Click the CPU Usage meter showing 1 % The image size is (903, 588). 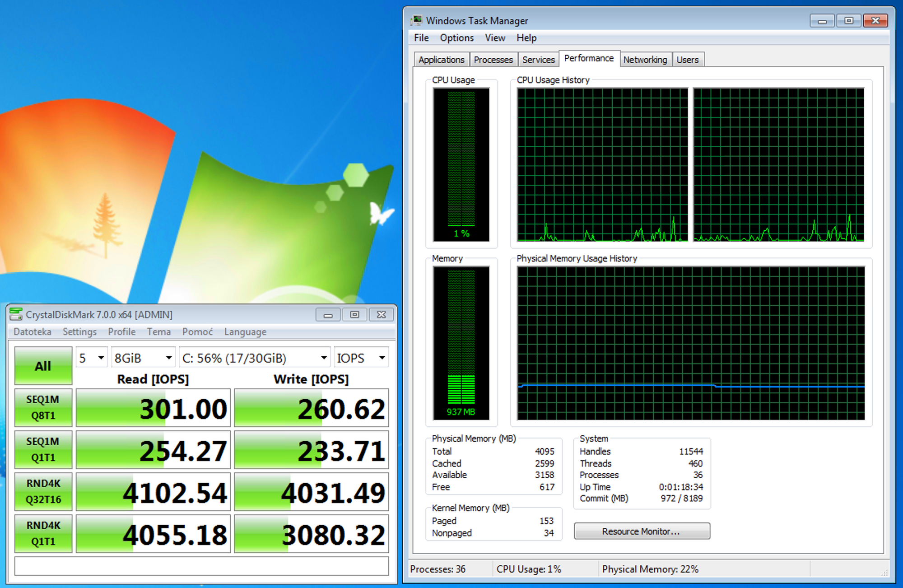pyautogui.click(x=461, y=164)
